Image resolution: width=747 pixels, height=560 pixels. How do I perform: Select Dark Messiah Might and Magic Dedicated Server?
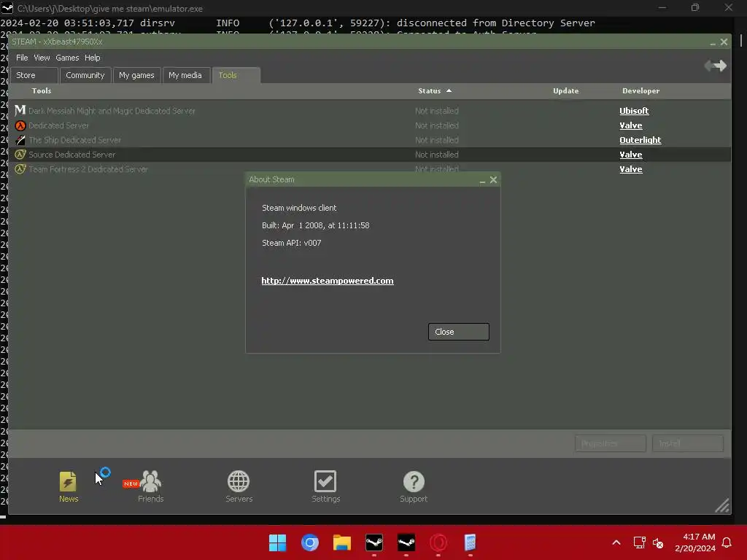point(370,111)
